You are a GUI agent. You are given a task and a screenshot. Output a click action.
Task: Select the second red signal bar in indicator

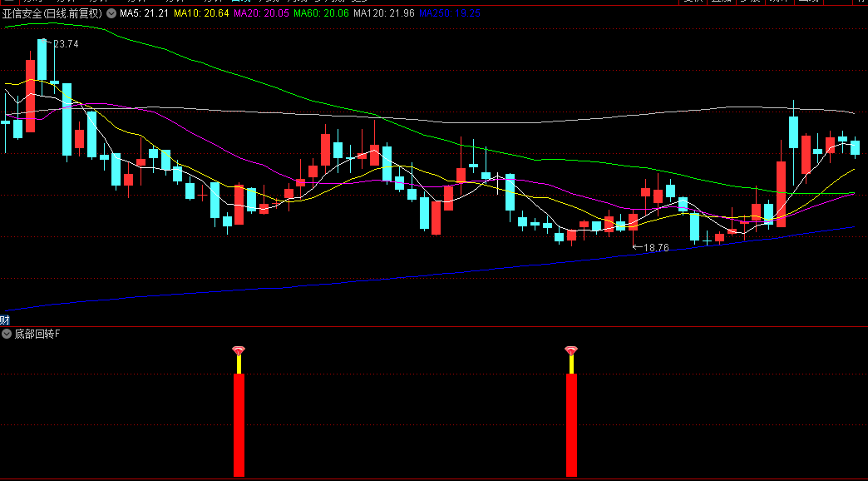(x=571, y=425)
